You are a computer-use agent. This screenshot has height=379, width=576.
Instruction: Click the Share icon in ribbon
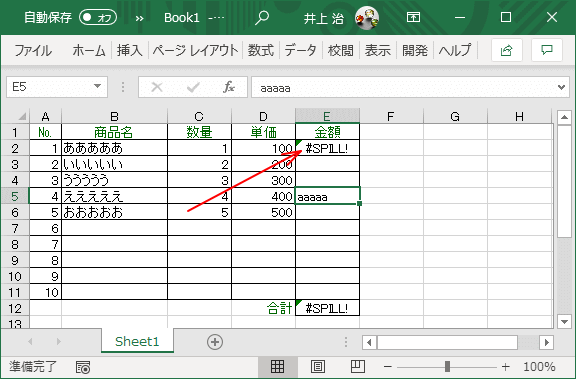[507, 50]
